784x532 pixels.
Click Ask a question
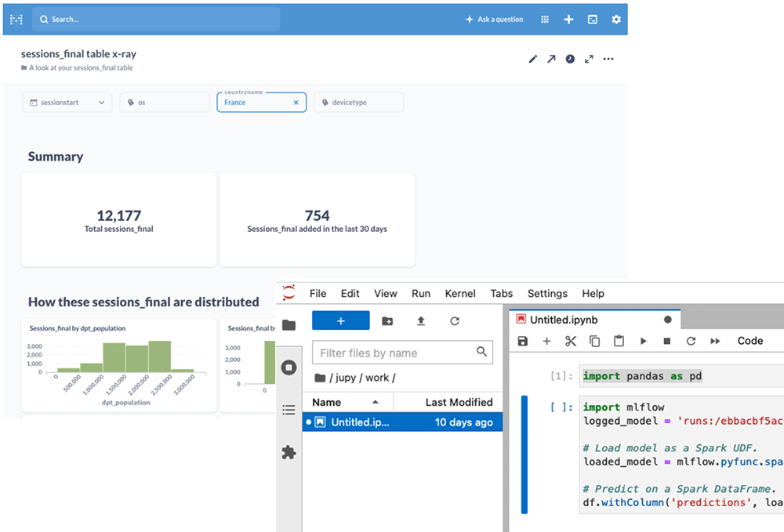tap(494, 20)
